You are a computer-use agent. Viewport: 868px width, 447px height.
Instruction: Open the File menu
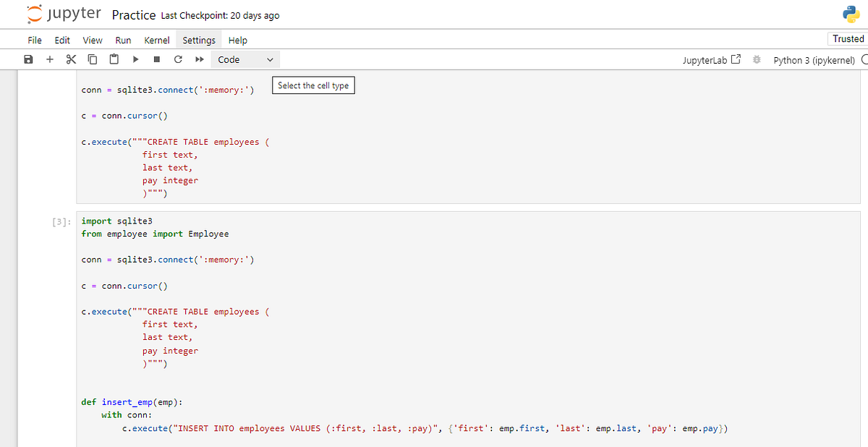[x=35, y=41]
